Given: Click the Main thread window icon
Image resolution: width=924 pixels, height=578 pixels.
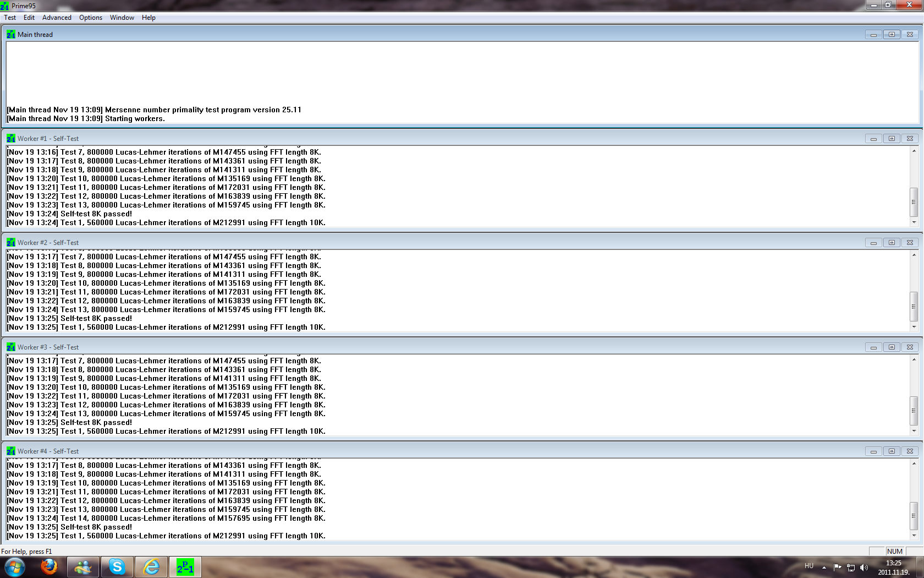Looking at the screenshot, I should click(11, 34).
